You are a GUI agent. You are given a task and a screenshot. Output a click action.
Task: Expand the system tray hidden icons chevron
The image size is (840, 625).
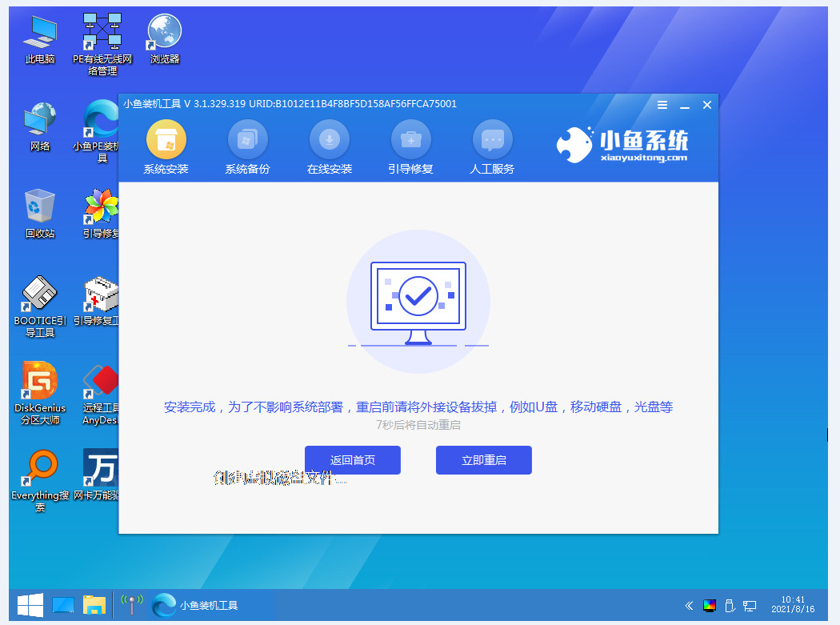point(689,605)
